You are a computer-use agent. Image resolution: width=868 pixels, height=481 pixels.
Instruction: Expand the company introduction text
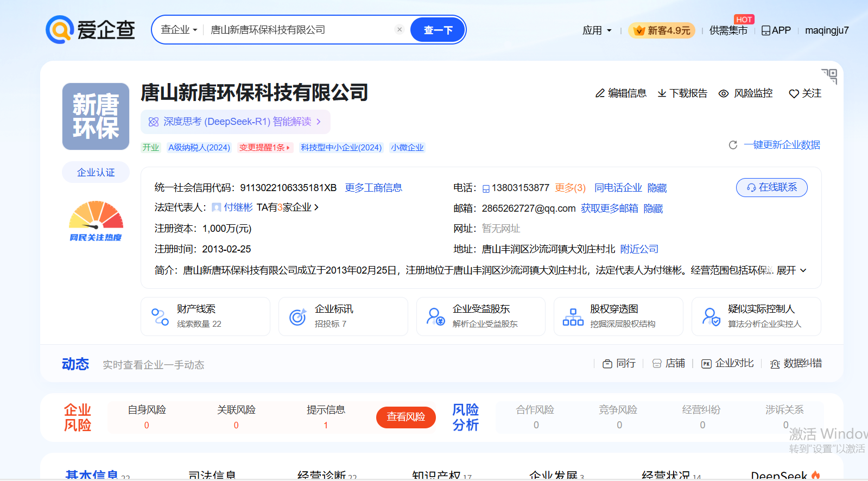791,270
